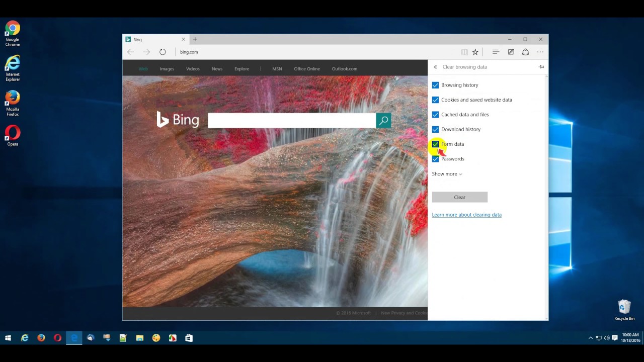Toggle the Form data checkbox

pos(435,144)
